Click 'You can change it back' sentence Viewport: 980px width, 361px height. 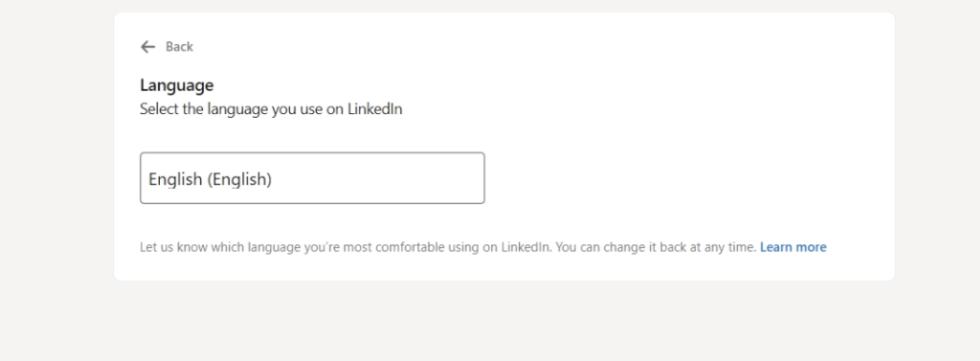coord(657,247)
